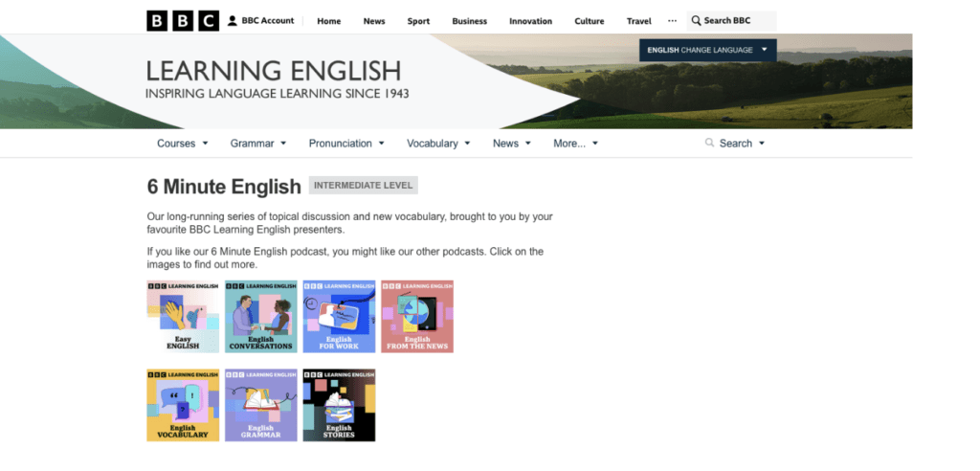Screen dimensions: 980x471
Task: Click the arrow next to Pronunciation
Action: click(x=381, y=144)
